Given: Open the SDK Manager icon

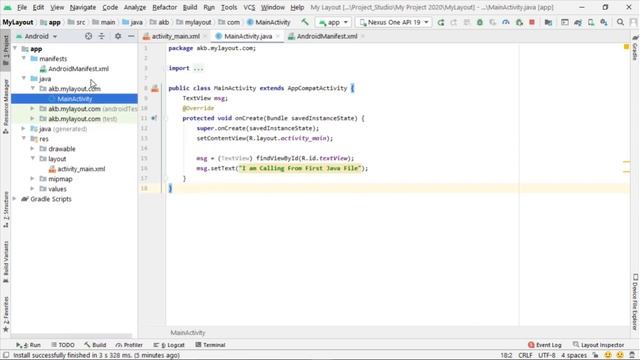Looking at the screenshot, I should pos(604,22).
